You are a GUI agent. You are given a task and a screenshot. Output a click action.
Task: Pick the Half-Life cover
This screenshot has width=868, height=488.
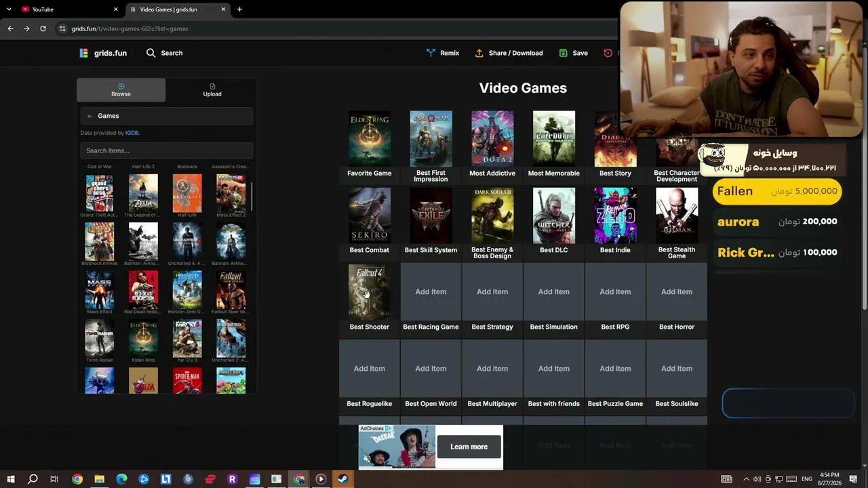(187, 193)
